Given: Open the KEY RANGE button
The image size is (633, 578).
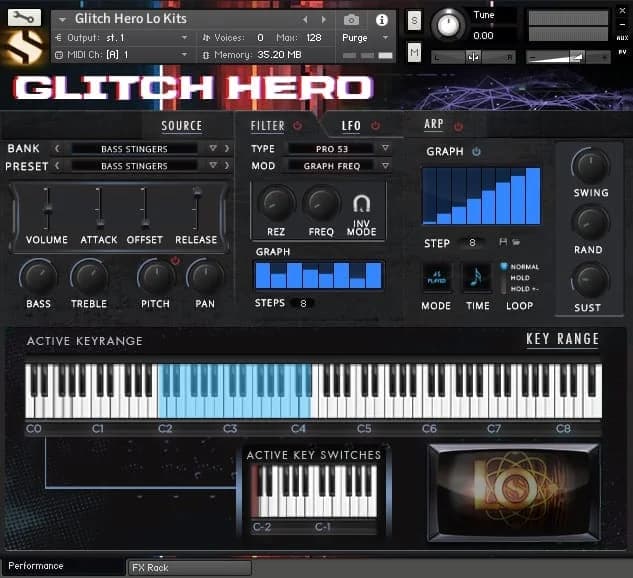Looking at the screenshot, I should coord(562,339).
